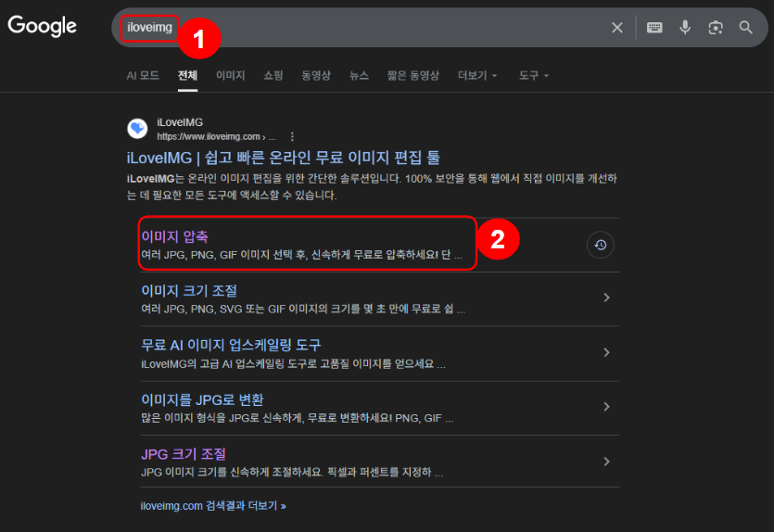
Task: Click iloveimg.com 검색결과 더보기 link
Action: pos(213,506)
